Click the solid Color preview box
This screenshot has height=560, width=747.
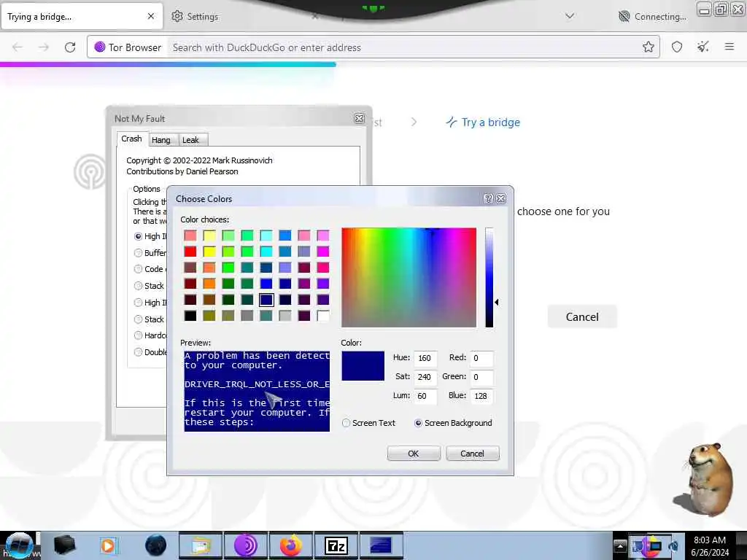pyautogui.click(x=363, y=366)
